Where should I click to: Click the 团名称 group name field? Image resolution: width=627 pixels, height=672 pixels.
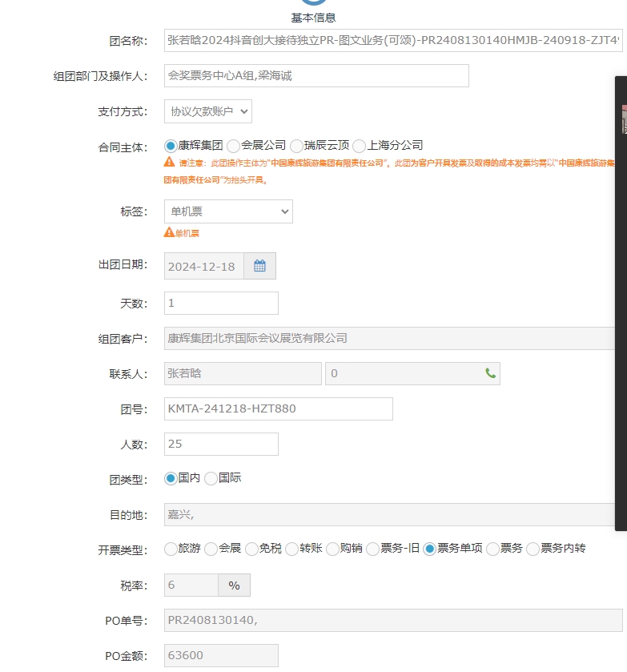click(392, 40)
